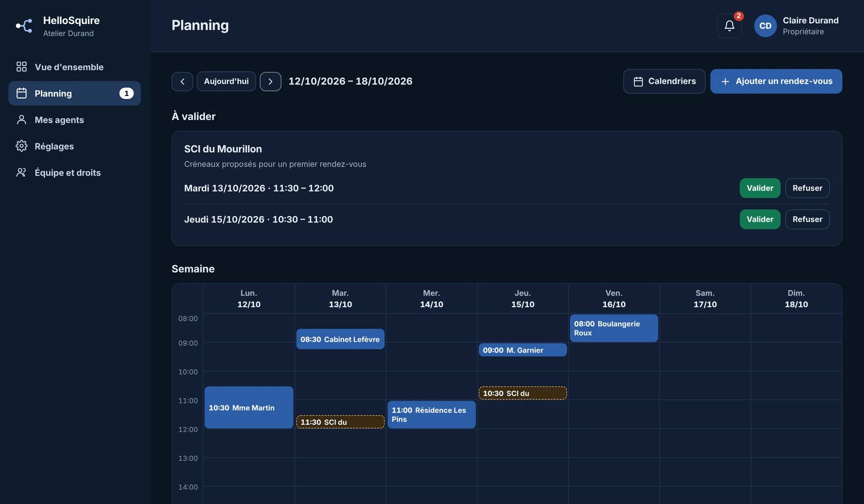Validate the Mardi 13/10/2026 slot
This screenshot has width=864, height=504.
point(760,188)
